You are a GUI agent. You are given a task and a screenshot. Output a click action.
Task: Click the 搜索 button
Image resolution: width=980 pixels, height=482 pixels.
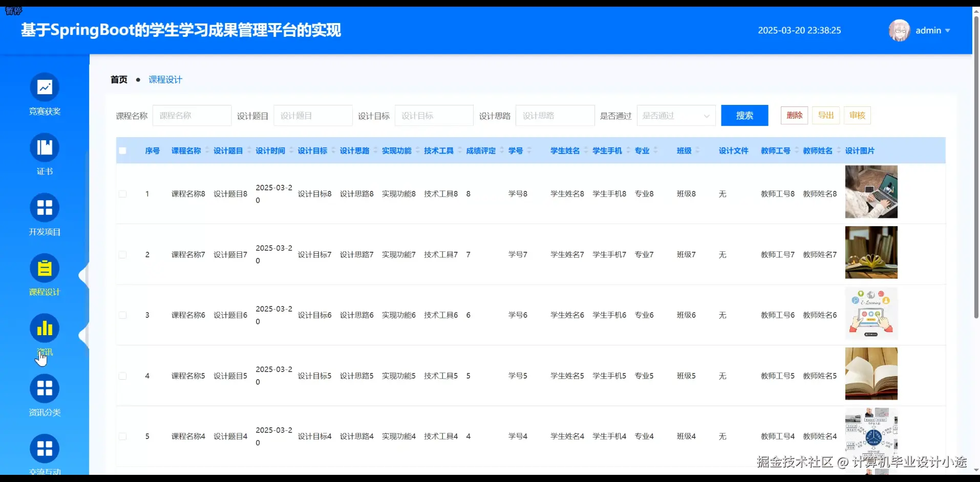[x=744, y=115]
